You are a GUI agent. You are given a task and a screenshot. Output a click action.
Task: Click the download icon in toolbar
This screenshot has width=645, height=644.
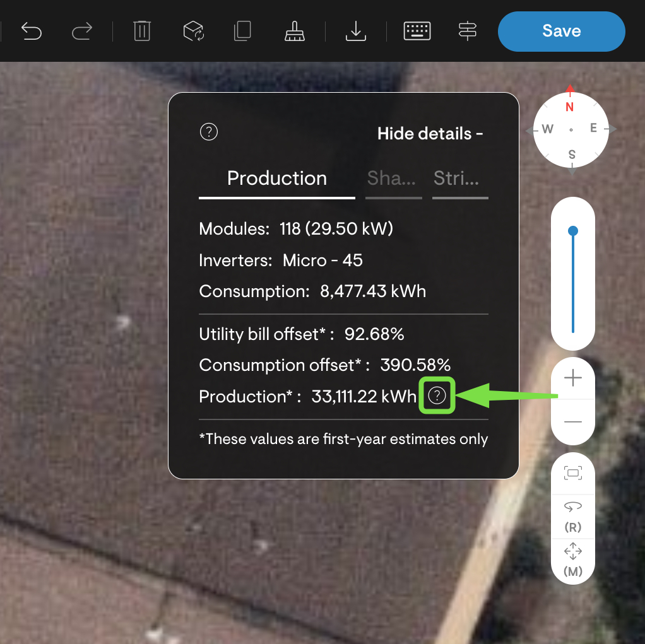click(x=356, y=31)
